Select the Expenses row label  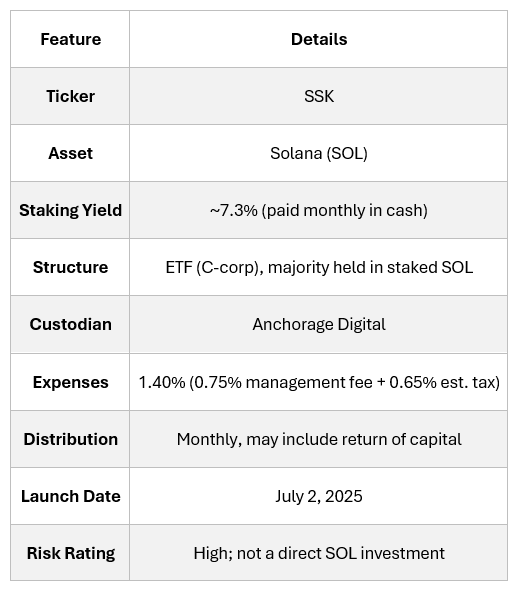click(70, 382)
